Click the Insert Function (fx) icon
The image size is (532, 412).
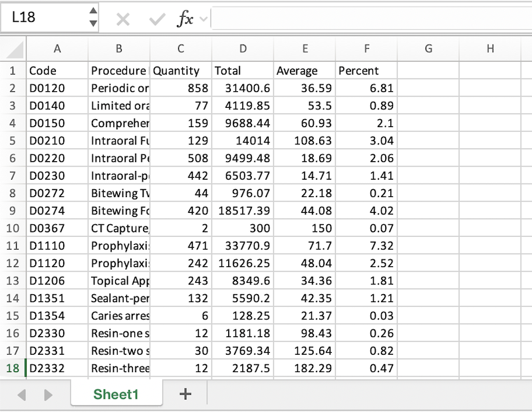pyautogui.click(x=187, y=18)
